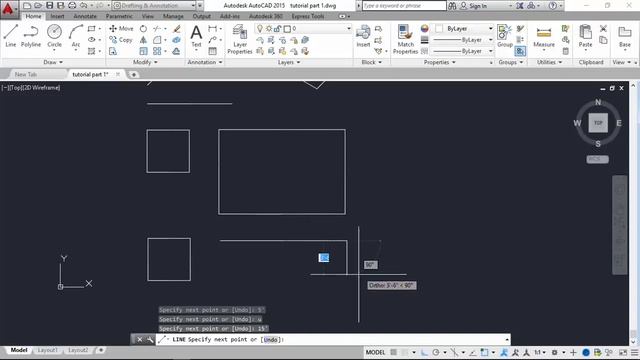This screenshot has height=360, width=640.
Task: Click MODEL space button in status bar
Action: coord(375,352)
